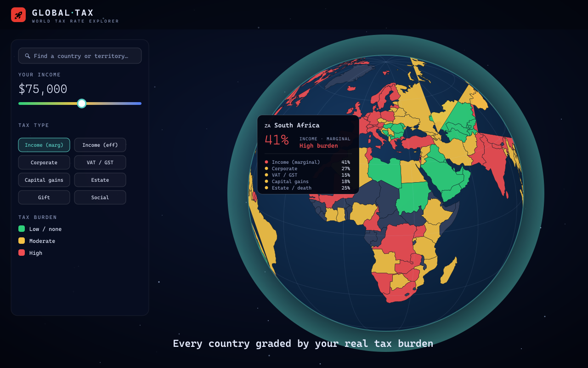This screenshot has height=368, width=588.
Task: Click Libya on the globe
Action: click(385, 172)
